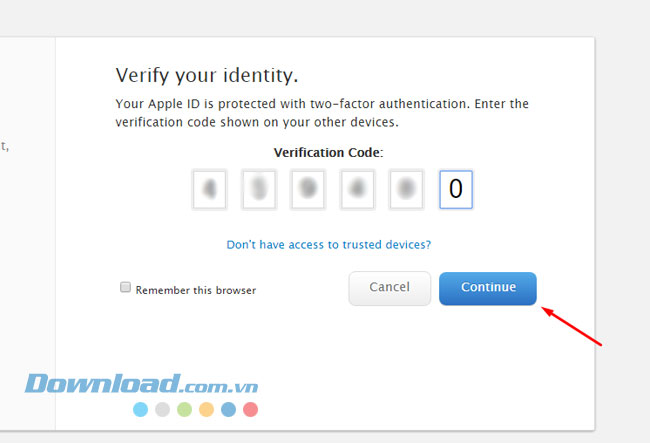
Task: Select the second verification code digit box
Action: click(x=258, y=189)
